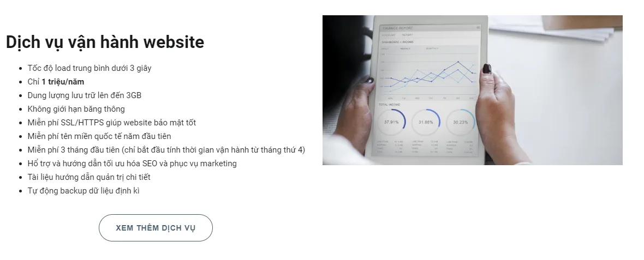Click the Tài liệu hướng dẫn quản trị item

point(89,177)
